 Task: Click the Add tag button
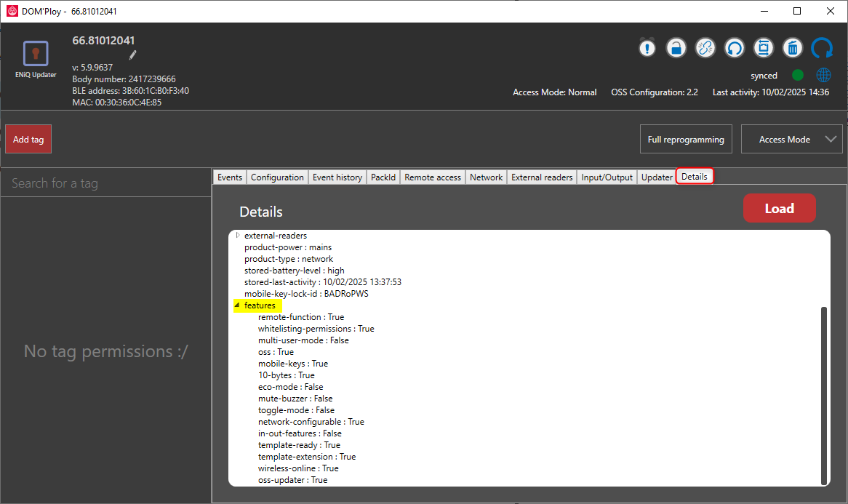(28, 140)
